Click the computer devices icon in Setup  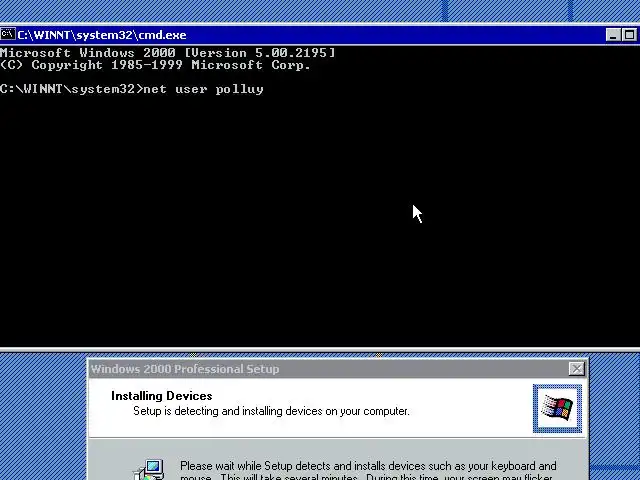[x=150, y=469]
